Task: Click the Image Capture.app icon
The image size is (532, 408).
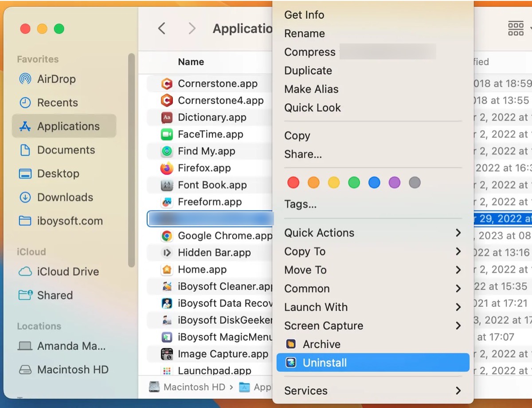Action: pyautogui.click(x=167, y=354)
